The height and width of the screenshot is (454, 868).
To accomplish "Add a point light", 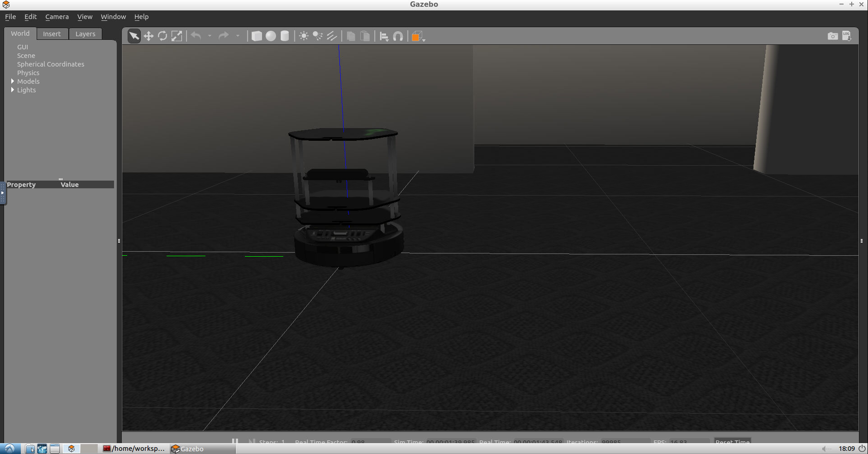I will [304, 36].
